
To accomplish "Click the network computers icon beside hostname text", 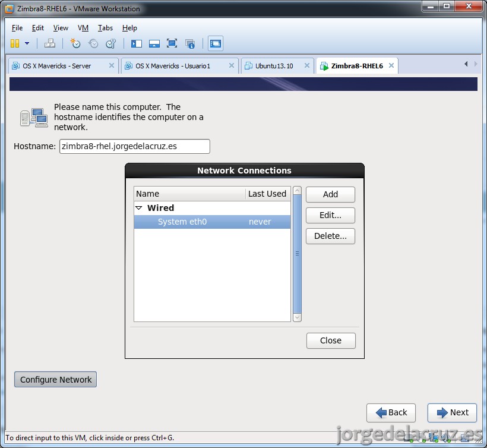I will tap(34, 118).
